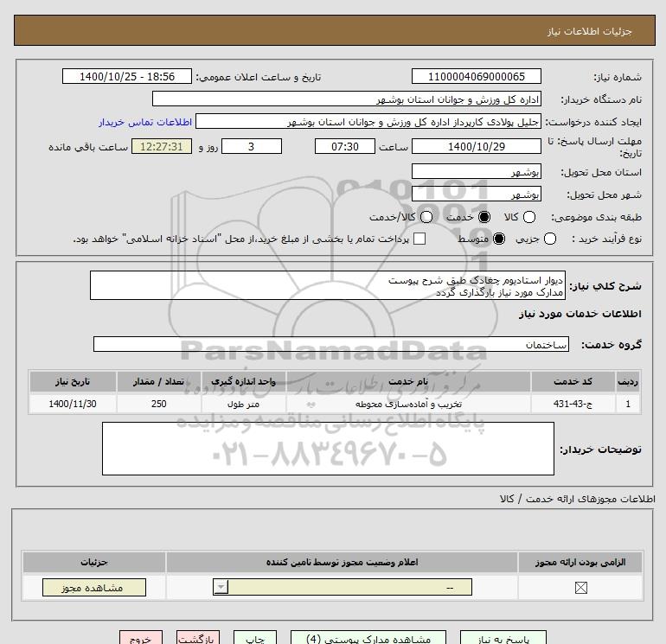Open مشاهده مدارک پیوستی (4) button

pyautogui.click(x=368, y=638)
